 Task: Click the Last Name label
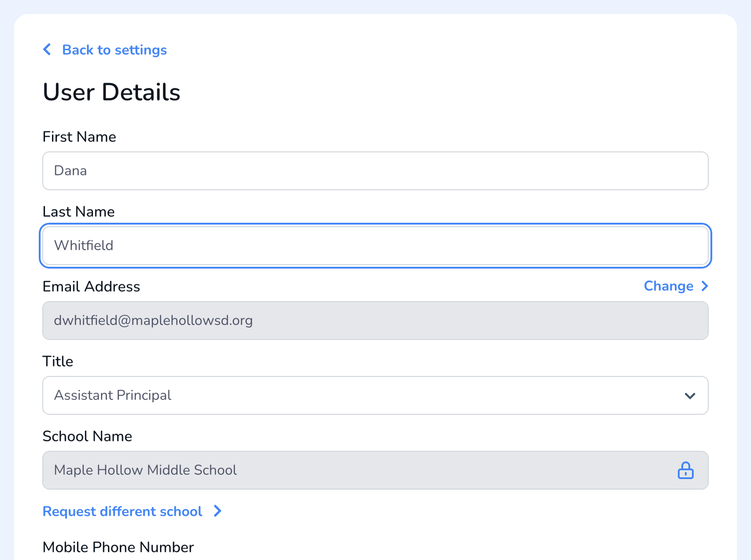pos(78,212)
